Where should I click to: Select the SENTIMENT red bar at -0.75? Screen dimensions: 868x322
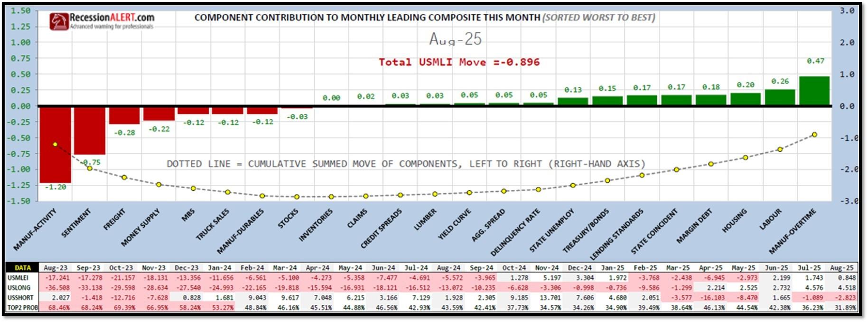90,131
